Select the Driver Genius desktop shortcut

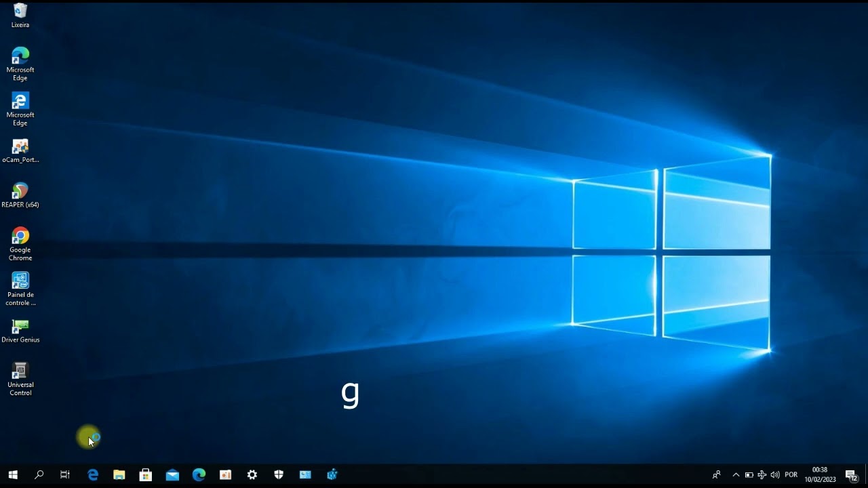(x=20, y=331)
